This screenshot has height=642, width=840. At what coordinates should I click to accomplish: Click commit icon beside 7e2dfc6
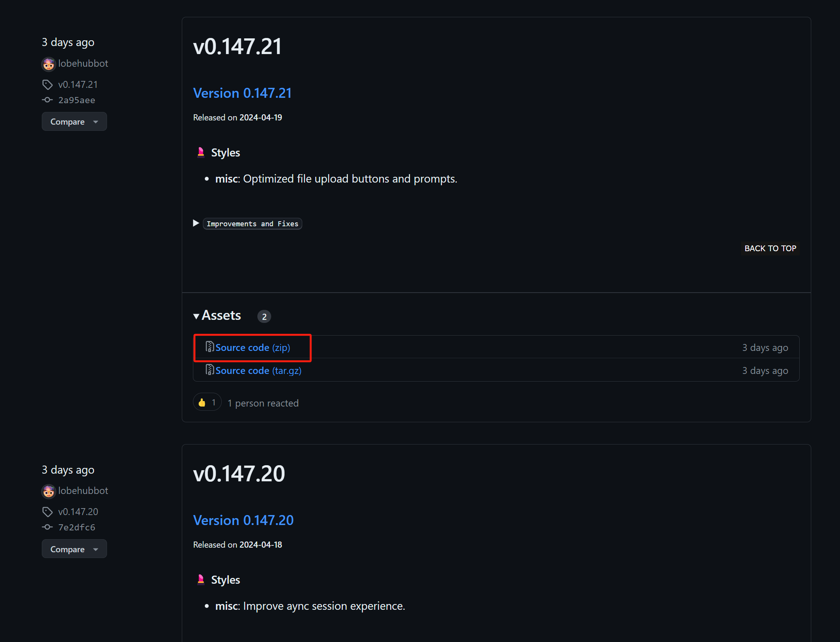pyautogui.click(x=47, y=527)
